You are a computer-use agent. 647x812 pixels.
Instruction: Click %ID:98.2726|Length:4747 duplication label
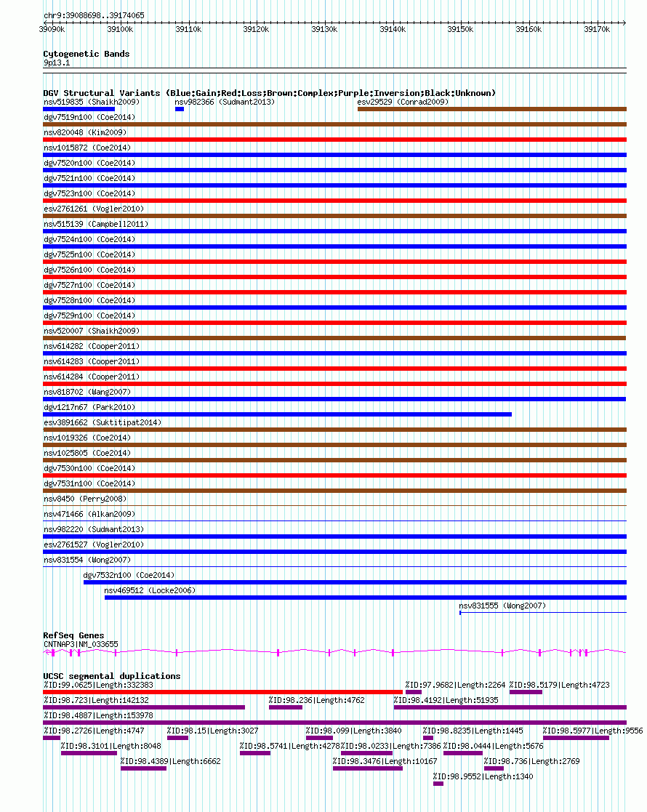pyautogui.click(x=94, y=731)
